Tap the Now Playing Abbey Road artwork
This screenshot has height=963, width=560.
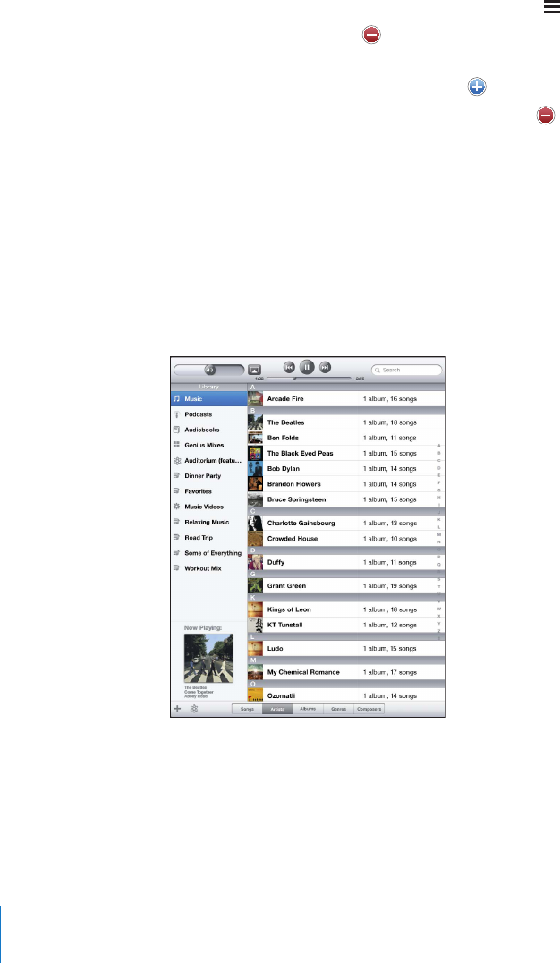click(x=208, y=659)
